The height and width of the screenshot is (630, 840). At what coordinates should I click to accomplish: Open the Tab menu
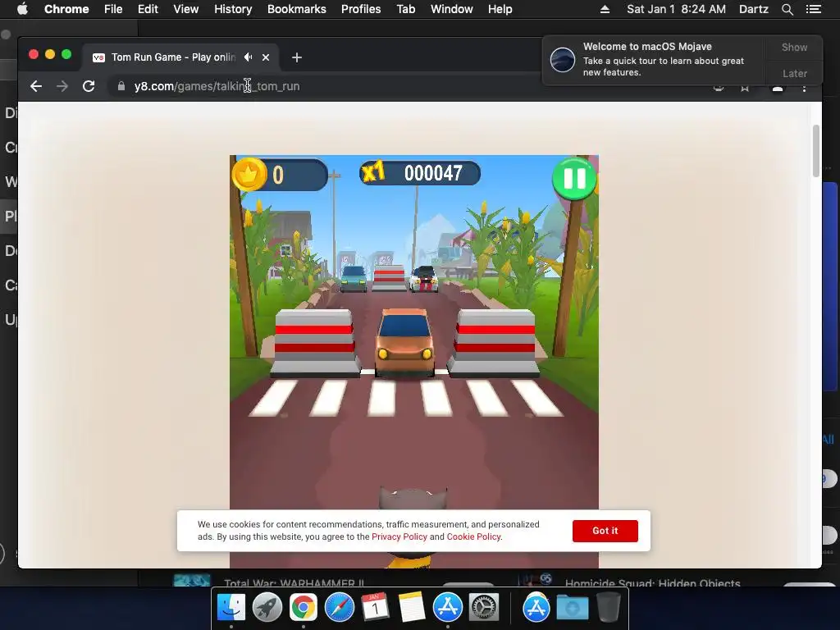point(405,9)
